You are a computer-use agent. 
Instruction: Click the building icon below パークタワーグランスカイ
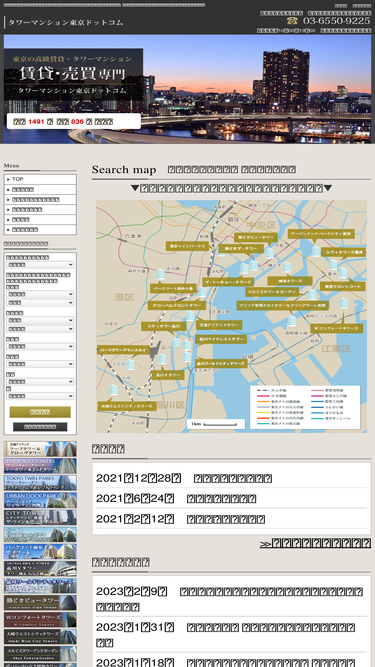pos(130,365)
